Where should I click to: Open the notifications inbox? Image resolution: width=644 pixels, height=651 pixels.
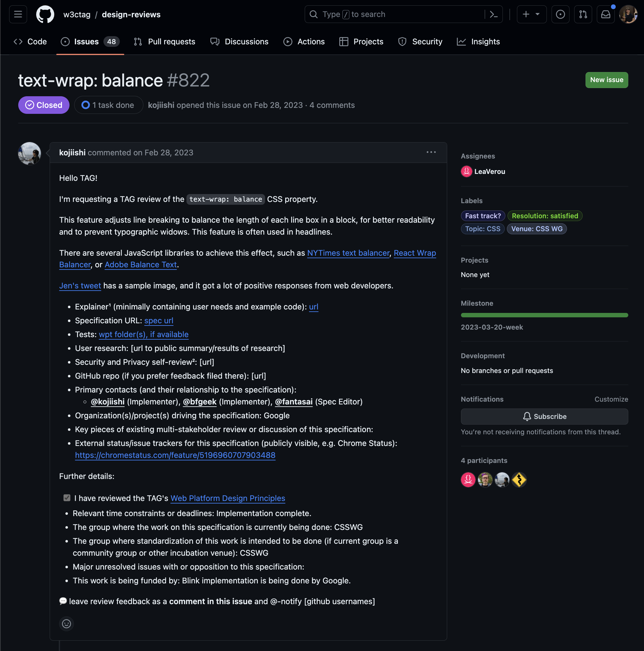coord(606,14)
